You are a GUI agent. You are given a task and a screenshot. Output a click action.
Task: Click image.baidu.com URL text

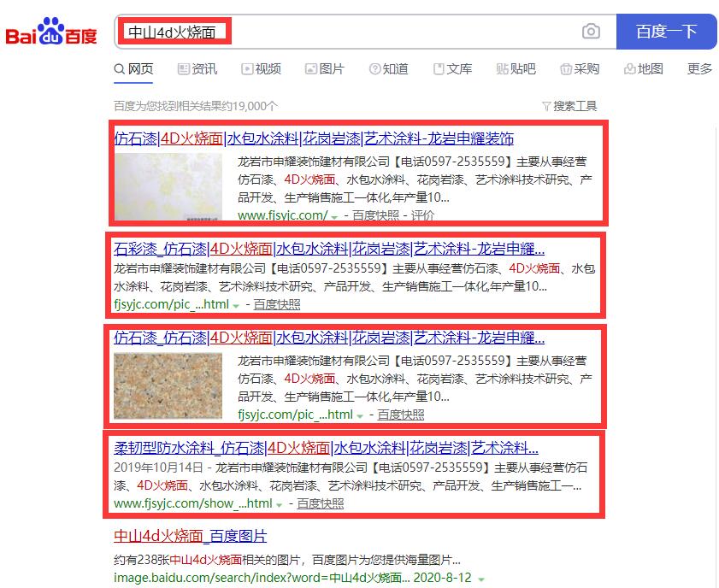pos(262,578)
